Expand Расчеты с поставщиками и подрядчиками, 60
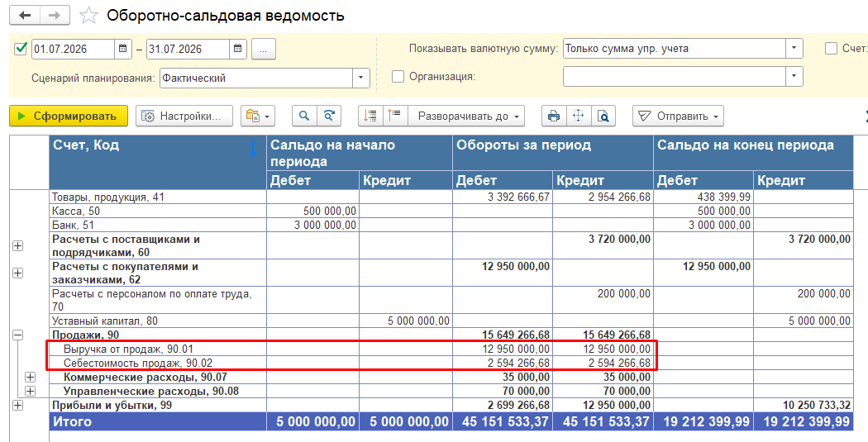 point(17,246)
